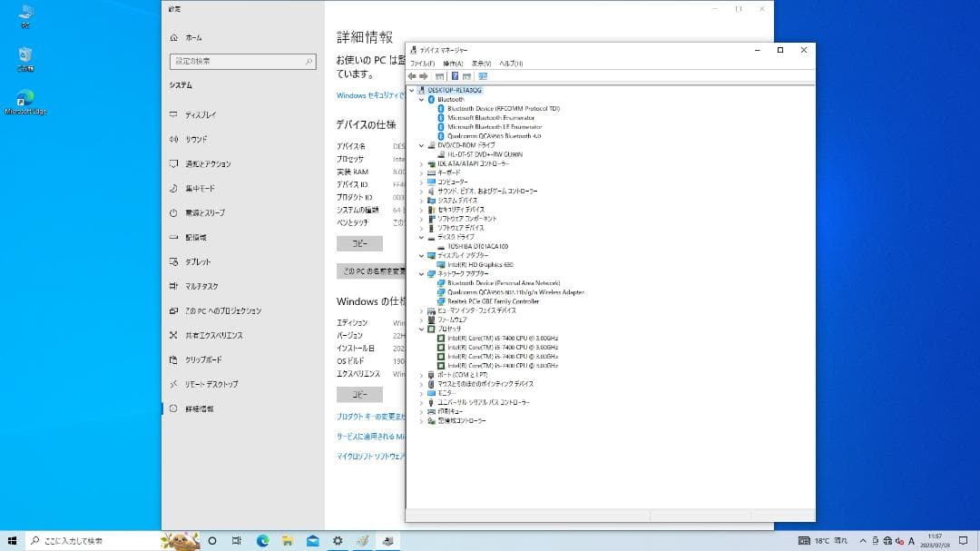980x551 pixels.
Task: Open Device Manager help via the question mark icon
Action: pos(455,75)
